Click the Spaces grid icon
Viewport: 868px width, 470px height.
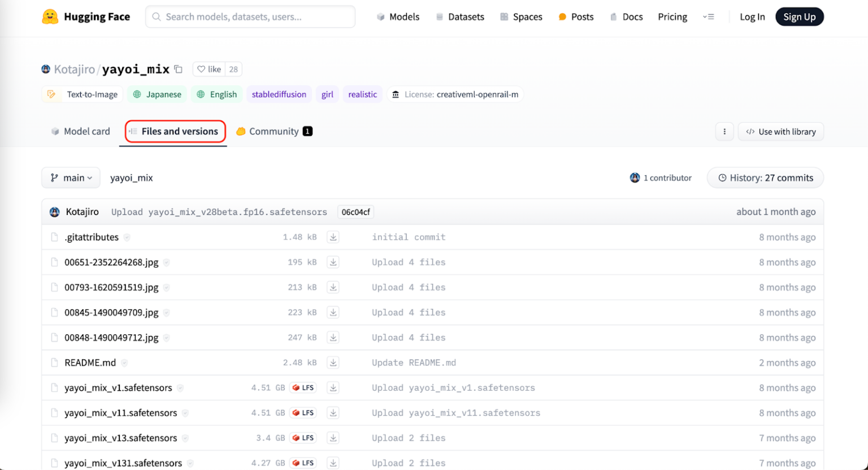[x=503, y=17]
